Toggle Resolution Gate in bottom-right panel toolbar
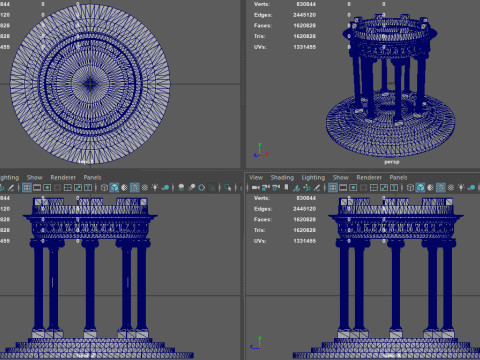480x360 pixels. (353, 188)
